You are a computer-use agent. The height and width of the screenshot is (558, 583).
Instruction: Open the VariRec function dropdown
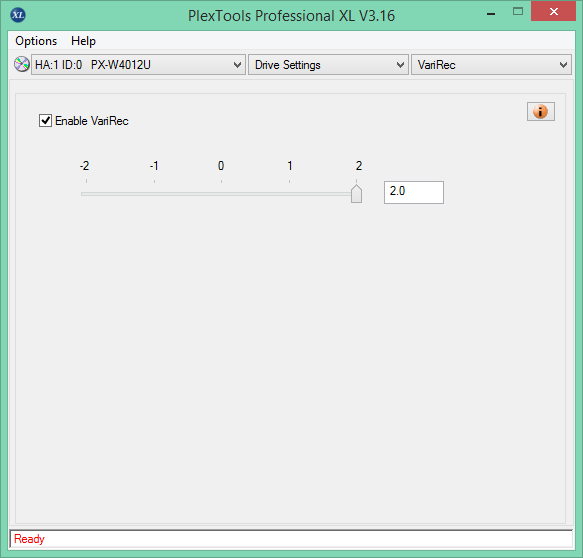click(x=491, y=65)
